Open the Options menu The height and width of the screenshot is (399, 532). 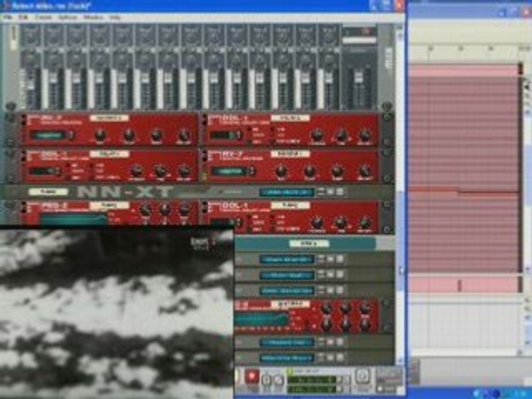(67, 17)
